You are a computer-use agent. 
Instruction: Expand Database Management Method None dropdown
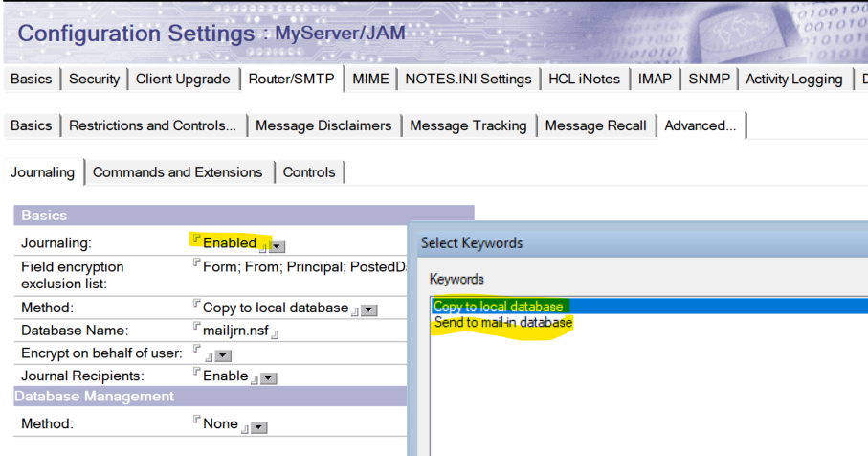[259, 427]
